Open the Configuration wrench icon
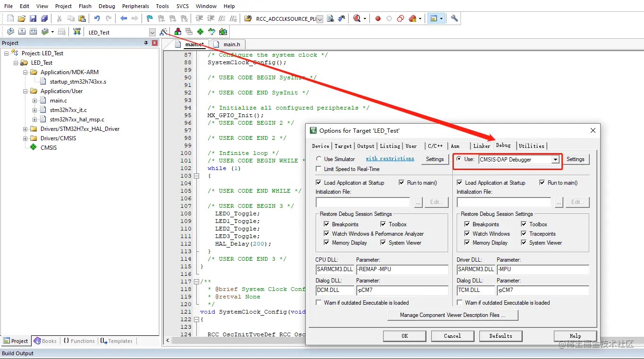This screenshot has width=644, height=359. tap(454, 18)
